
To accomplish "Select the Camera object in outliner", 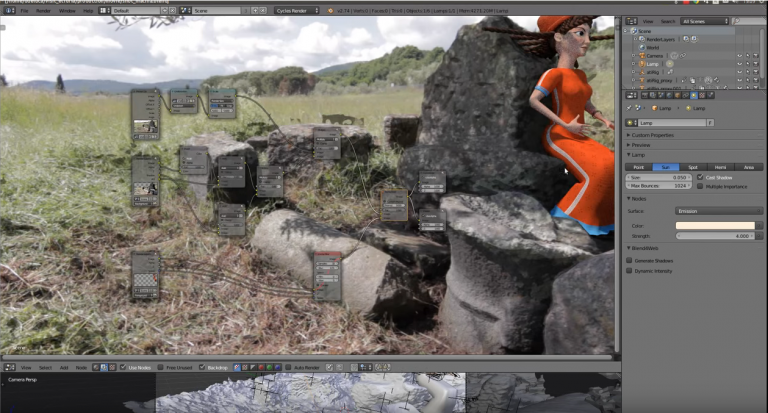I will 651,55.
